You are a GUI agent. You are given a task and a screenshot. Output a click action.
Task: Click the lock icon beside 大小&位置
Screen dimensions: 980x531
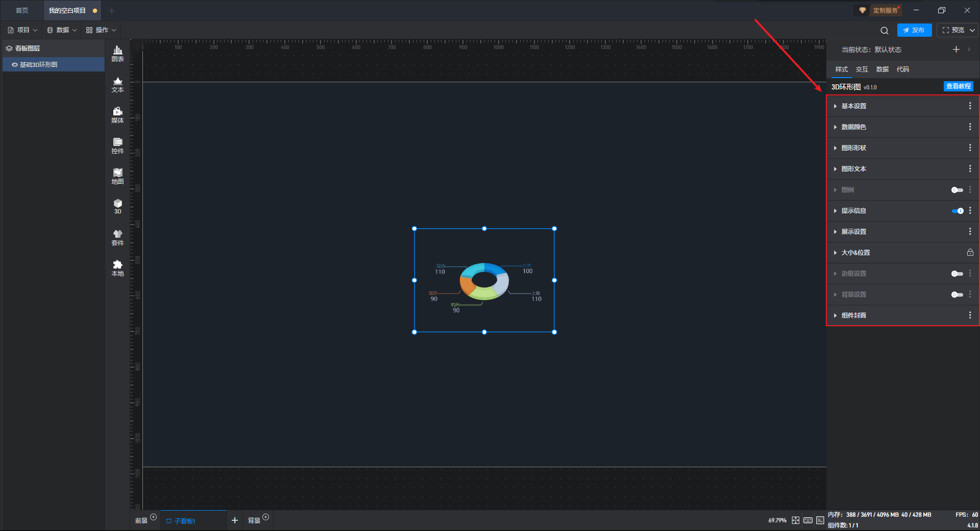click(970, 253)
